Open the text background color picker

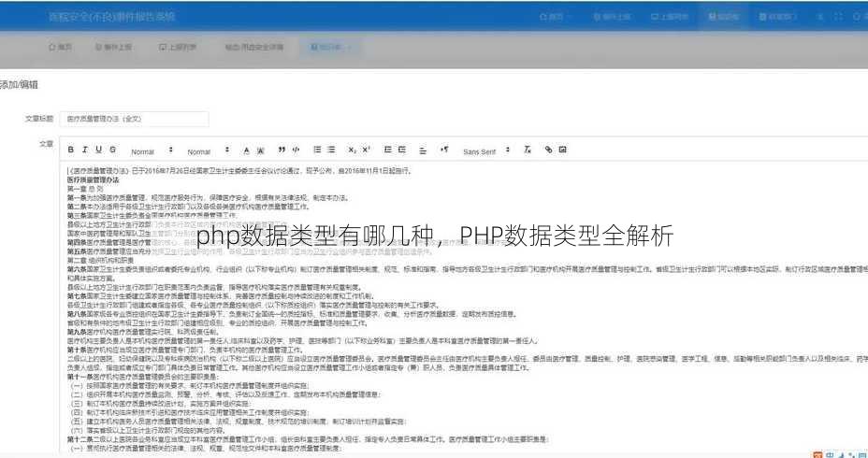(260, 150)
